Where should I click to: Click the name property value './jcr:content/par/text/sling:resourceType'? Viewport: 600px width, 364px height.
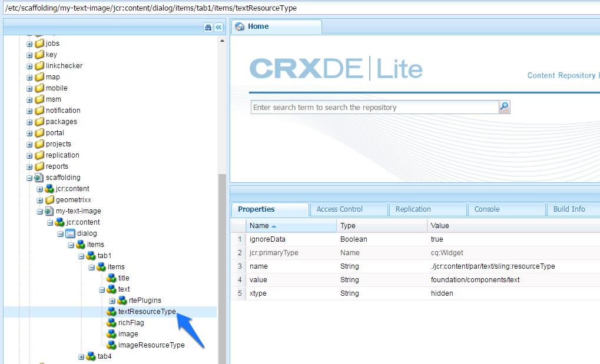point(492,266)
